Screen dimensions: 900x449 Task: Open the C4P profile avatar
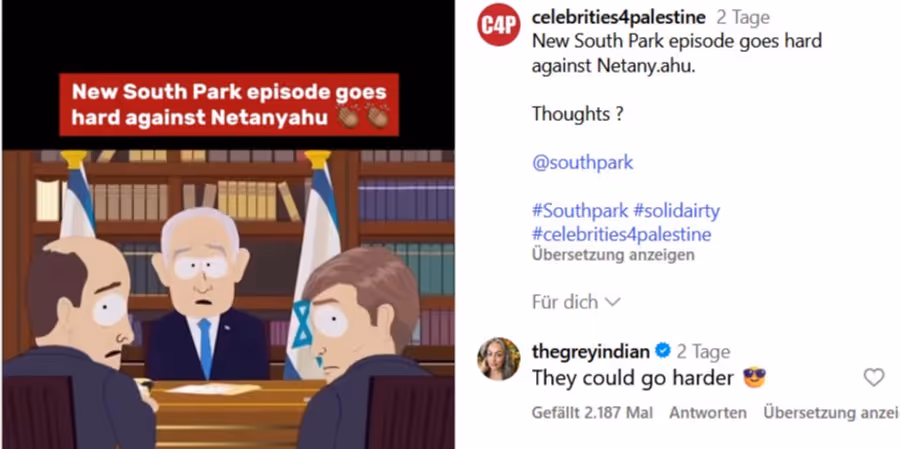[499, 25]
